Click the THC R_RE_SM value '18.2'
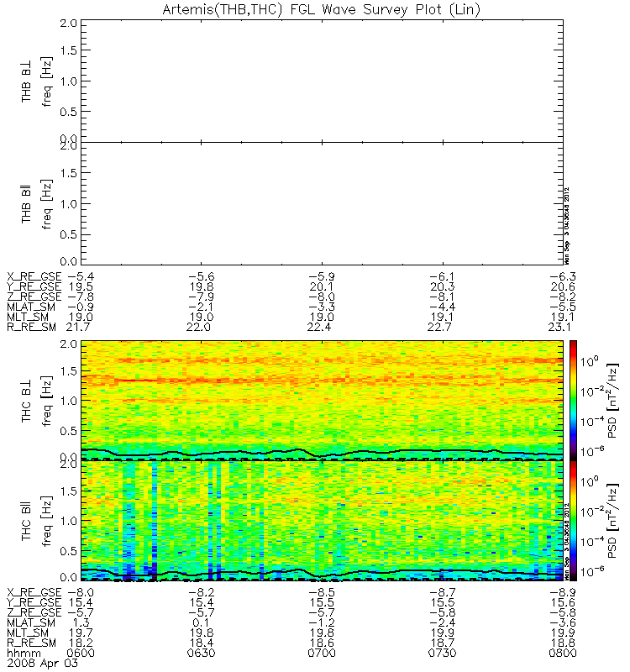 click(81, 643)
